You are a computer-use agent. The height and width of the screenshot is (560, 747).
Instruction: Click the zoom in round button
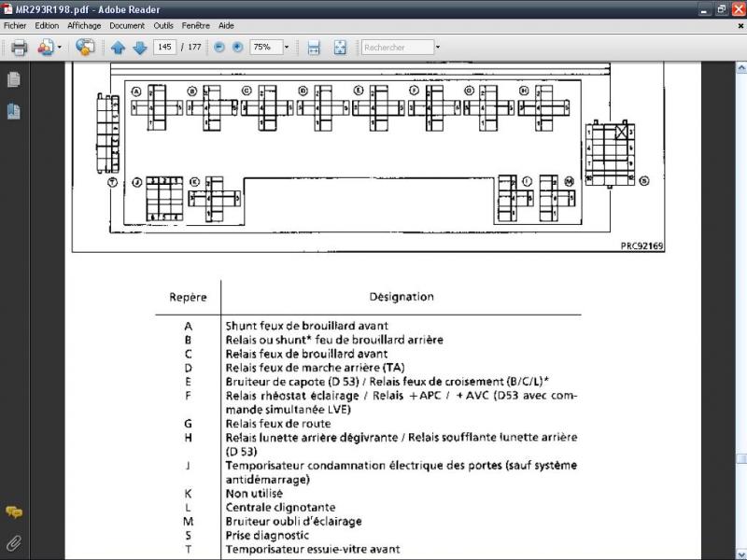tap(238, 48)
